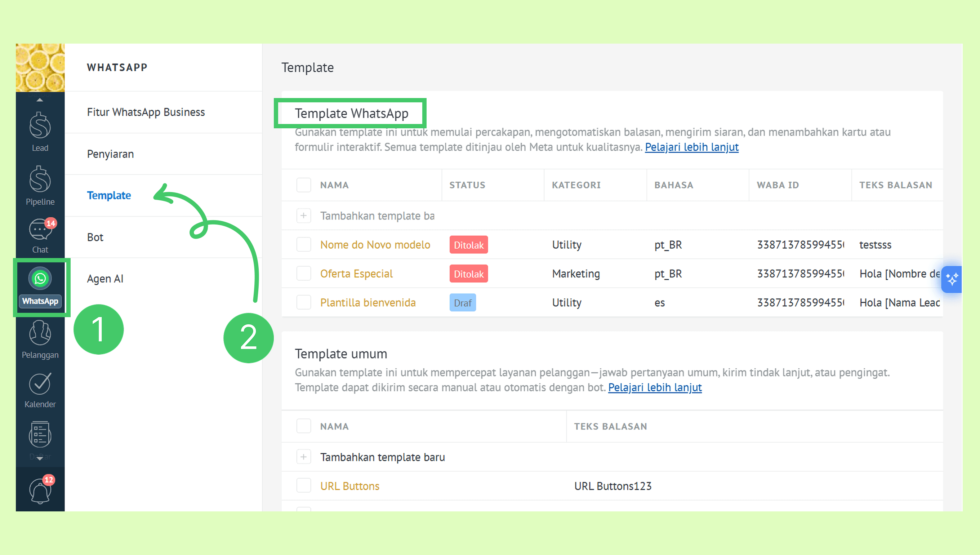Tick checkbox for Oferta Especial

(x=304, y=273)
